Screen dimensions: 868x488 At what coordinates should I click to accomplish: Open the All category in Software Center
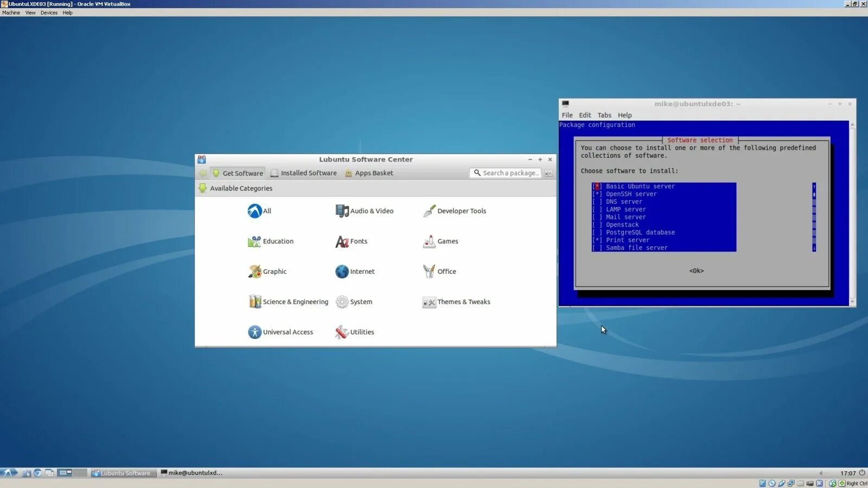pyautogui.click(x=259, y=211)
